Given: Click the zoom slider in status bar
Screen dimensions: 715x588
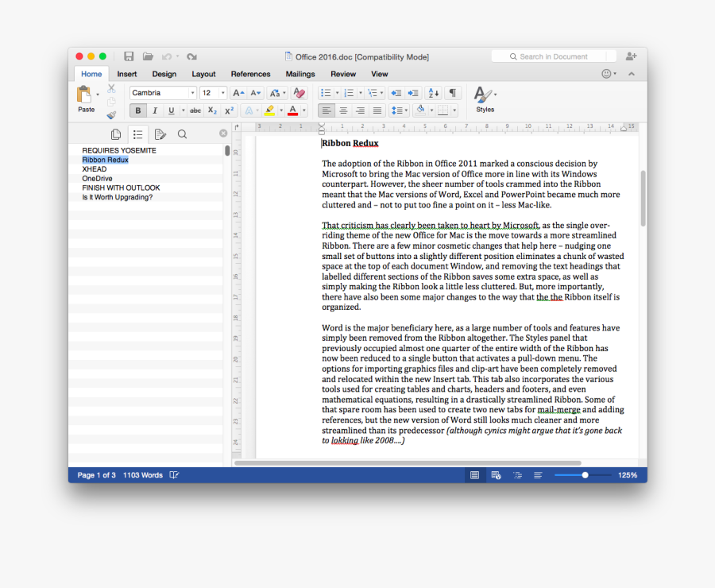Looking at the screenshot, I should [585, 475].
